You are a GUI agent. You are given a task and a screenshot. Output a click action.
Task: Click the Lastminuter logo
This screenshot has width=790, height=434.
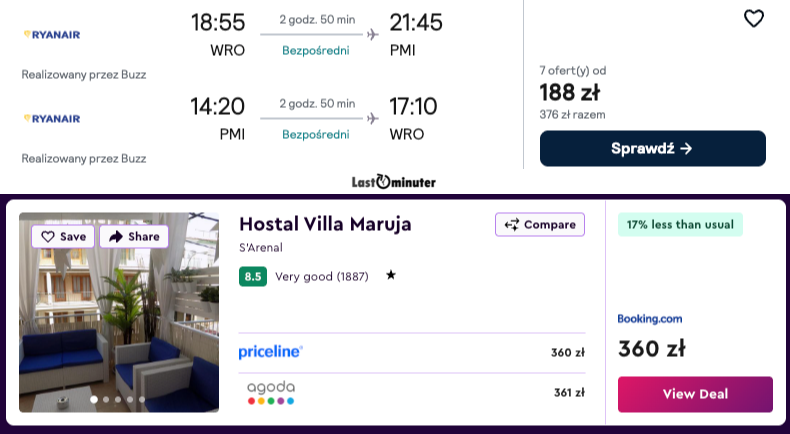394,182
